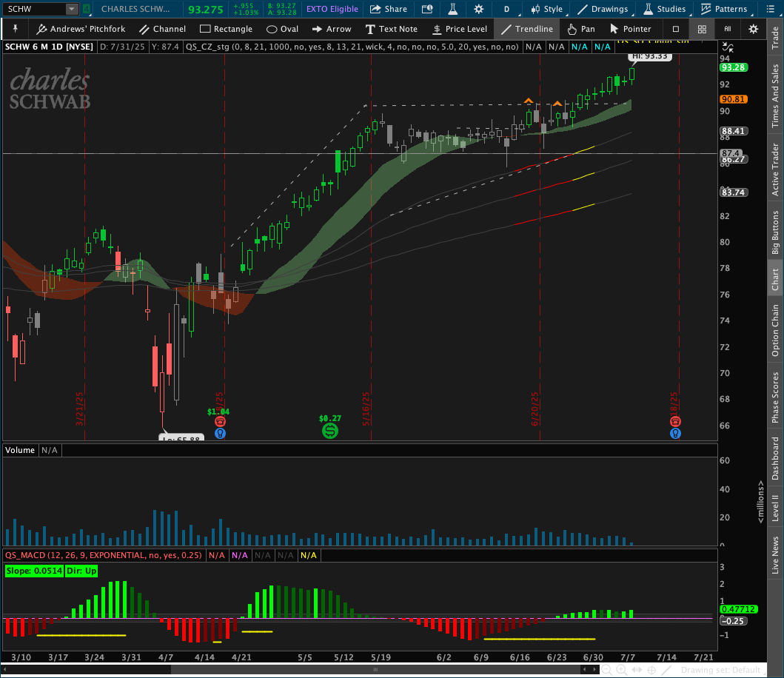
Task: Click the QS_CZ_stg study label
Action: click(x=352, y=47)
